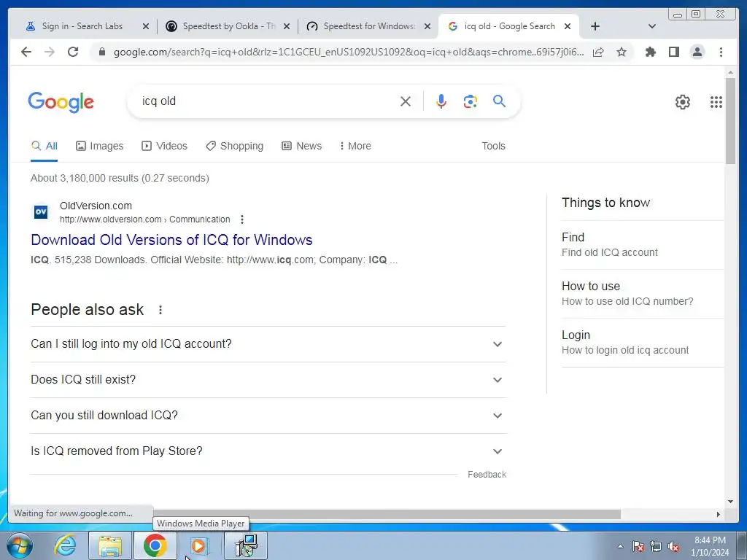Close the Sign in - Search Labs tab

tap(146, 26)
